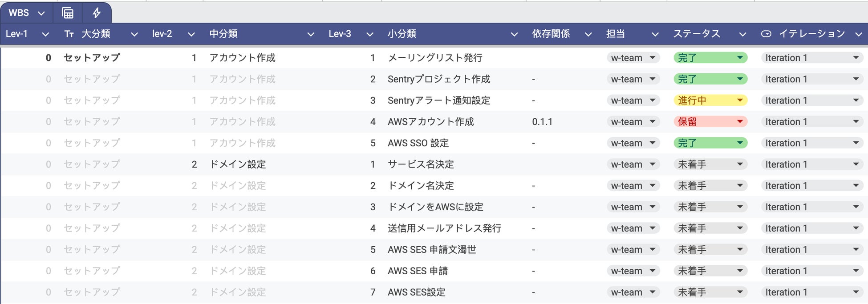Select the ドメイン名決定 task cell
Screen dimensions: 868x304
(421, 186)
